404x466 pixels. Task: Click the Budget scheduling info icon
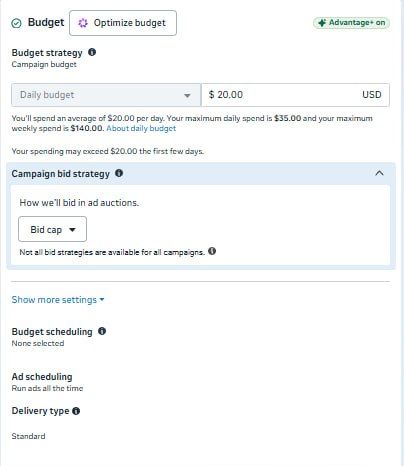pyautogui.click(x=102, y=331)
